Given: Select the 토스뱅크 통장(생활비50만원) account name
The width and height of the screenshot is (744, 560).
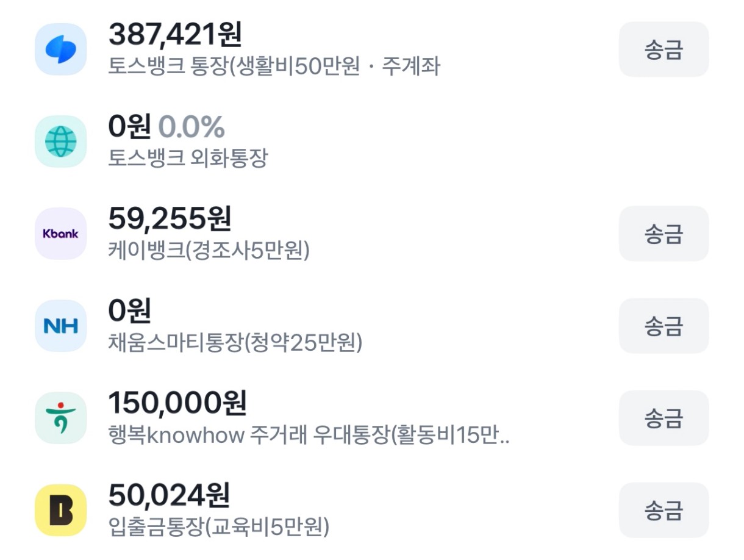Looking at the screenshot, I should click(x=273, y=66).
